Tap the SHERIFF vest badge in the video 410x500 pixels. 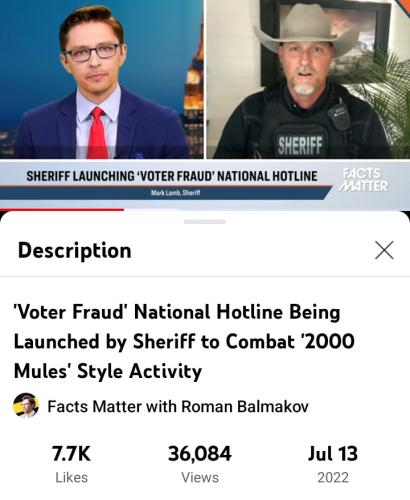click(x=300, y=146)
